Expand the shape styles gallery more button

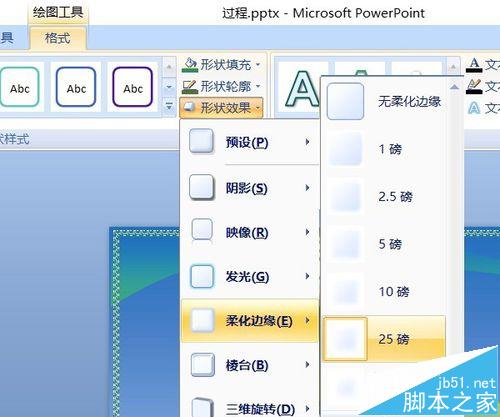click(x=169, y=107)
